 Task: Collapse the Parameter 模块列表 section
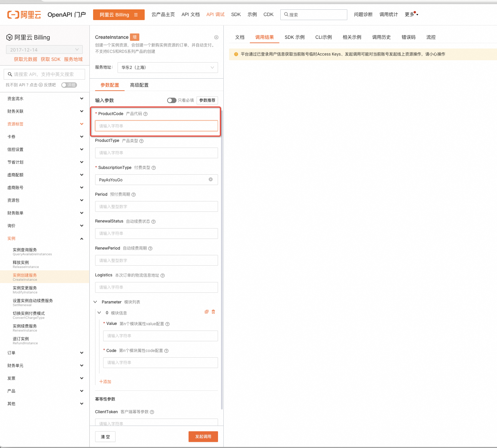click(95, 302)
